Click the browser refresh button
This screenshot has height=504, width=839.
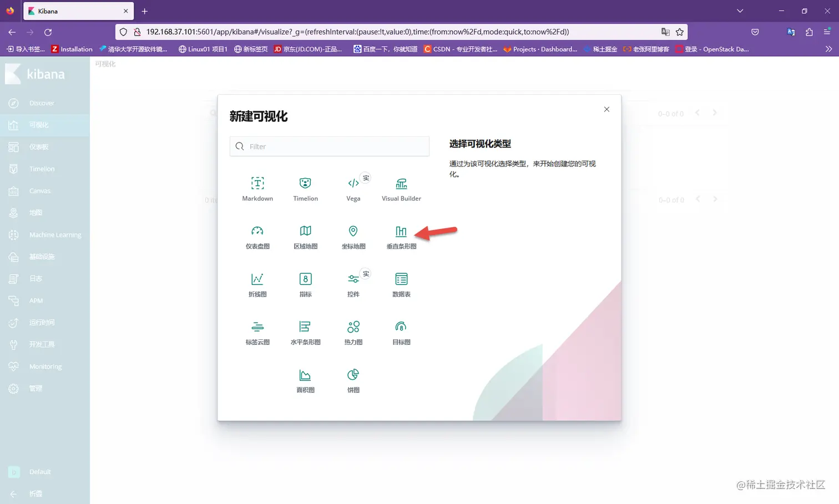click(x=48, y=32)
